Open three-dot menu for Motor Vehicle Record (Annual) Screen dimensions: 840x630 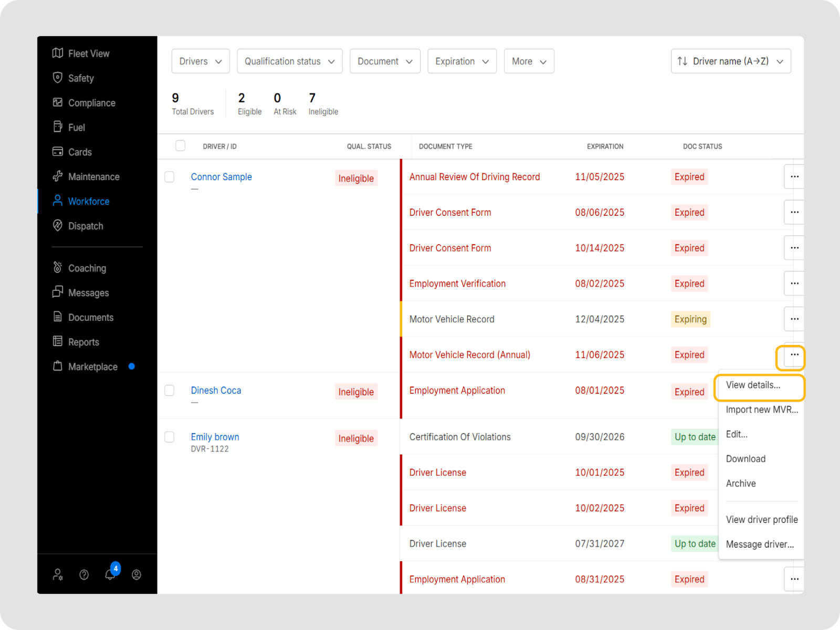pos(794,355)
